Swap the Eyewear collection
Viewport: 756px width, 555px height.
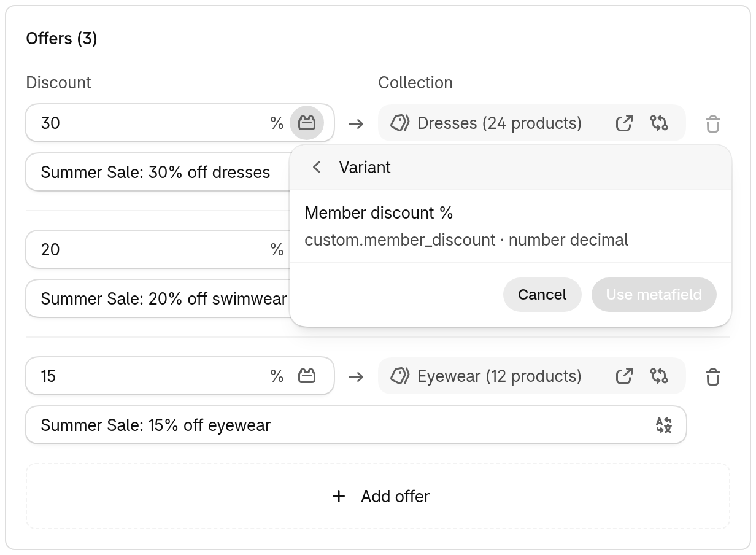[x=659, y=376]
